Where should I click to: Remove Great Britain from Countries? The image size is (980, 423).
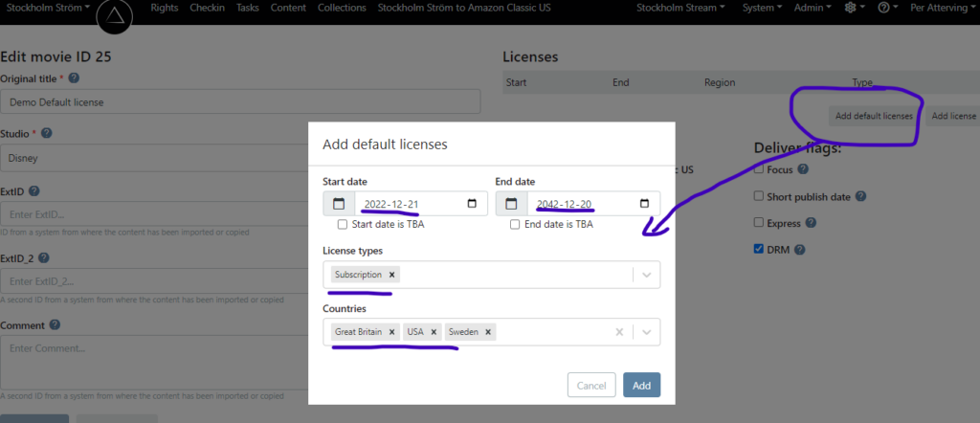(x=392, y=332)
